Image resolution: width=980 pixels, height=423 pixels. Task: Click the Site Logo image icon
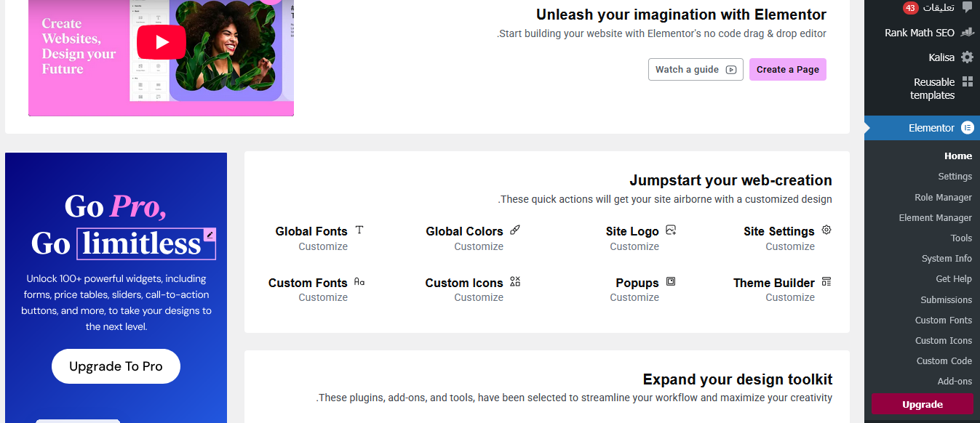pyautogui.click(x=671, y=230)
